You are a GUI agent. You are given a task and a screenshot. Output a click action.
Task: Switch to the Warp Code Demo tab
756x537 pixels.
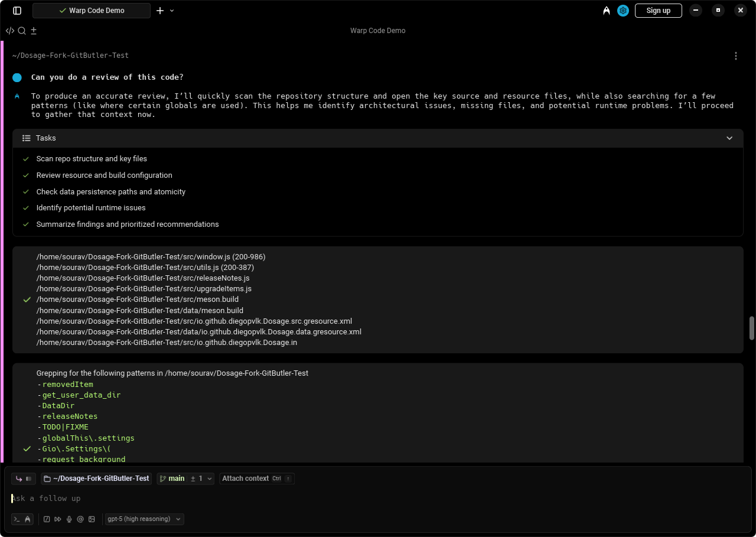[92, 11]
